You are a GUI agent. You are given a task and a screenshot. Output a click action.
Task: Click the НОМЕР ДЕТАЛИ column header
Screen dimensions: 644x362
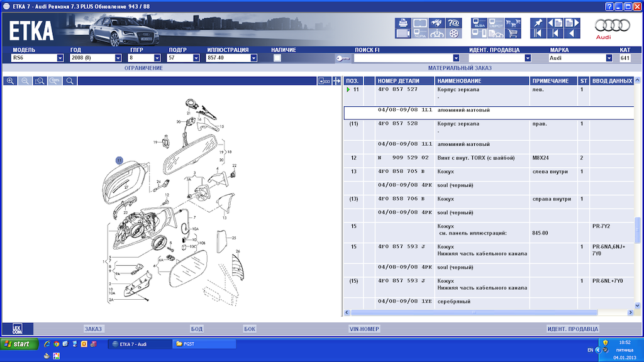point(404,81)
